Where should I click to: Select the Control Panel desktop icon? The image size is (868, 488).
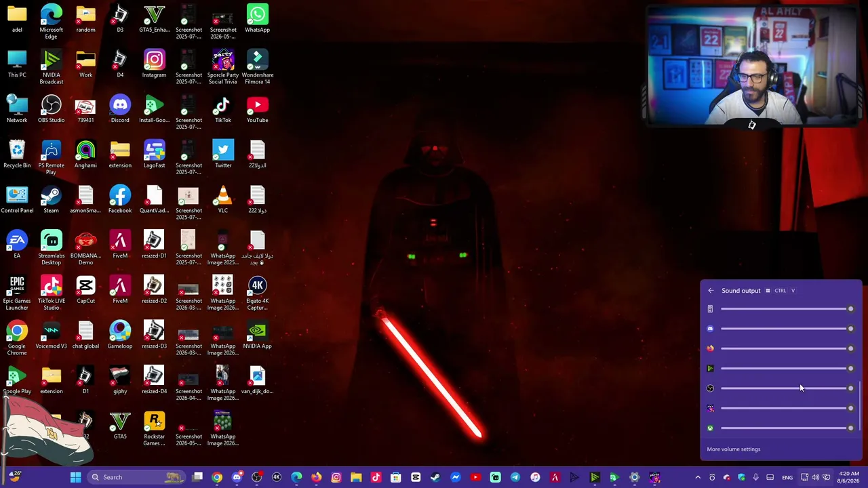[x=17, y=199]
